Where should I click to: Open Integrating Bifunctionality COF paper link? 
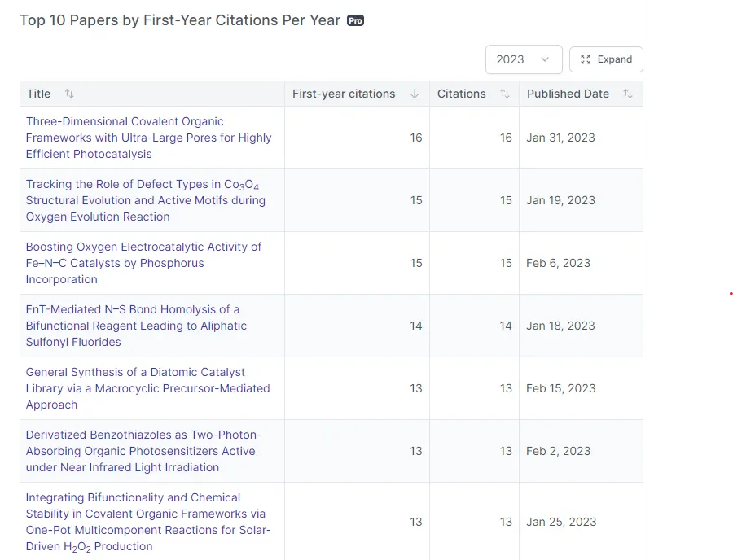(x=148, y=522)
